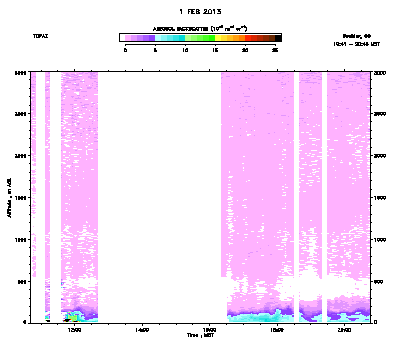Pick the black swatch at colorbar end

[x=278, y=38]
